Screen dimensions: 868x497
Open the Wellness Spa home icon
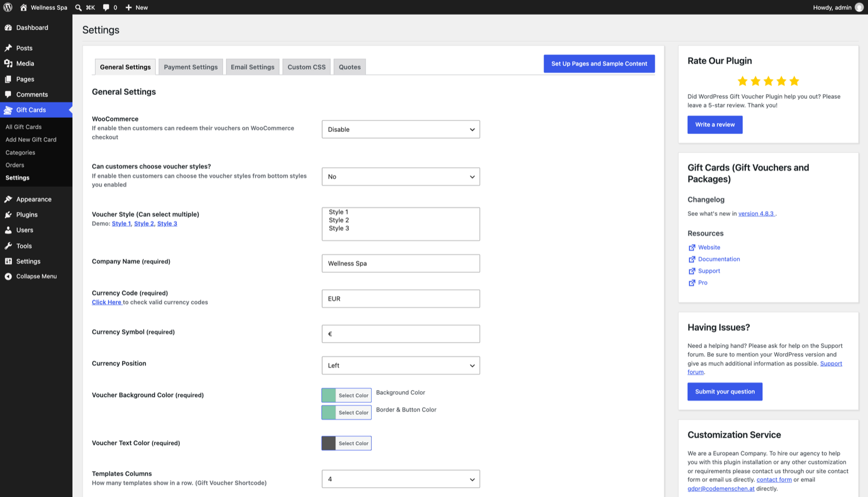pos(23,7)
